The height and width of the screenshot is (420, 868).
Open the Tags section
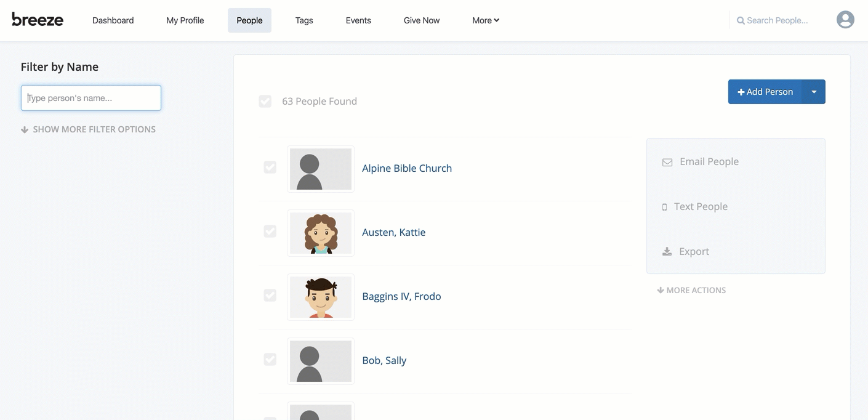pyautogui.click(x=304, y=20)
